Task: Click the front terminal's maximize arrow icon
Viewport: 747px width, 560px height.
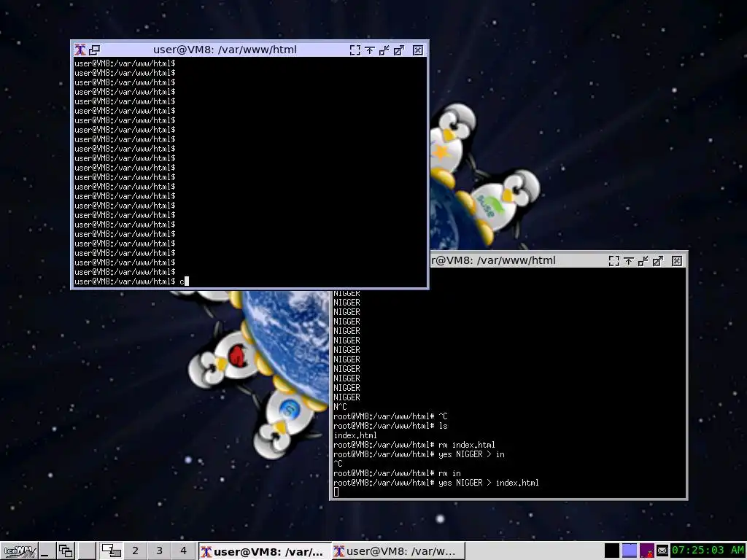Action: (x=399, y=50)
